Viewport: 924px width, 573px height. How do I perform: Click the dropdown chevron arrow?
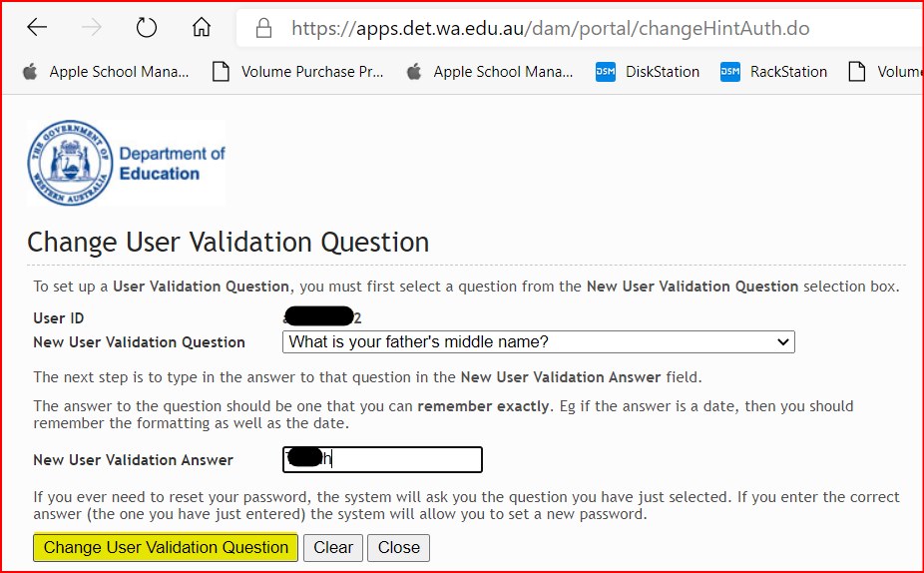click(782, 342)
